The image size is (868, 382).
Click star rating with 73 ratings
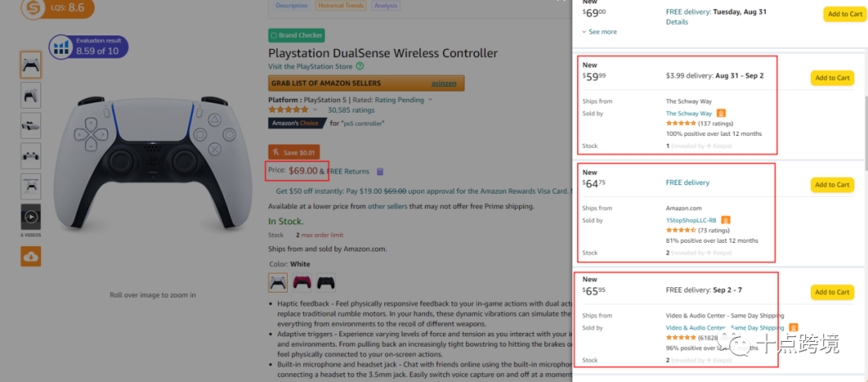[681, 230]
